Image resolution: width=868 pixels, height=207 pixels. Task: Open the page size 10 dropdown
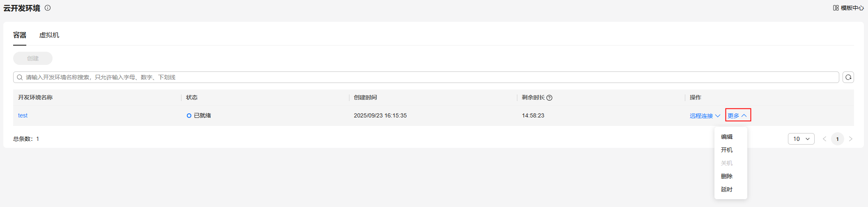(801, 139)
